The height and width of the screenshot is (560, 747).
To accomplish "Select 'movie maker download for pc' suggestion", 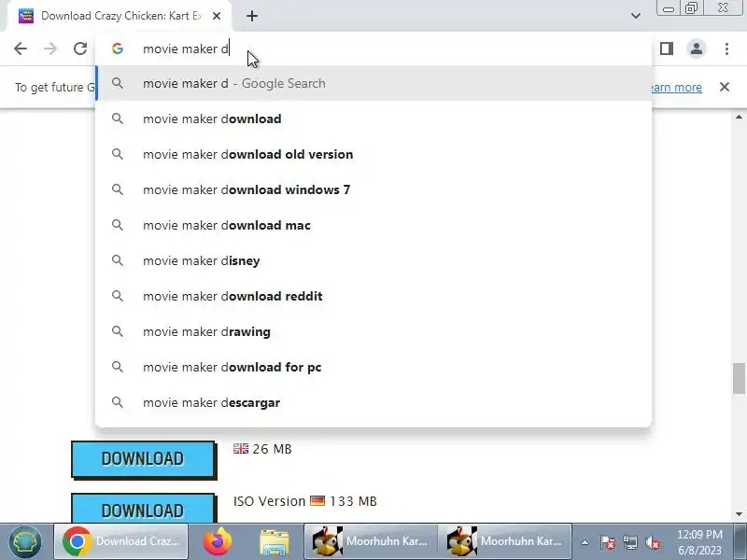I will pos(373,367).
